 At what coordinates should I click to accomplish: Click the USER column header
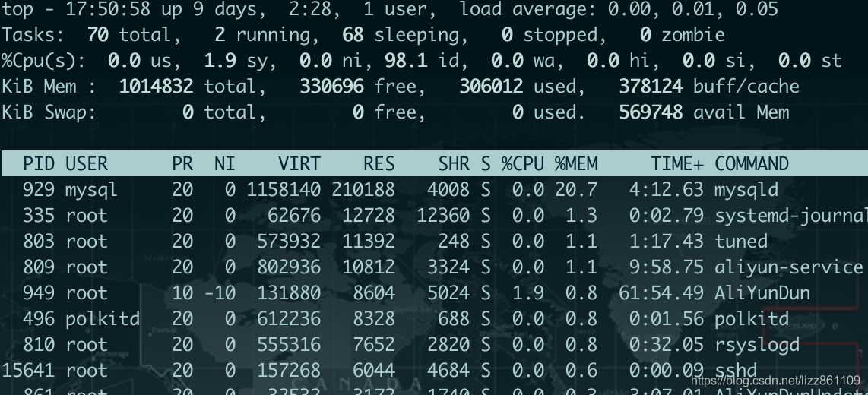(x=87, y=164)
